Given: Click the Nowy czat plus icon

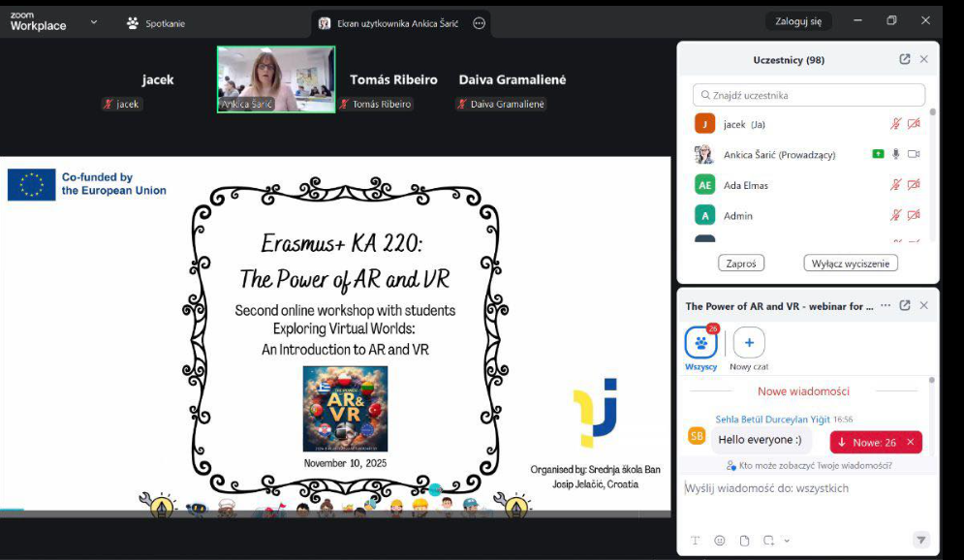Looking at the screenshot, I should click(x=748, y=342).
